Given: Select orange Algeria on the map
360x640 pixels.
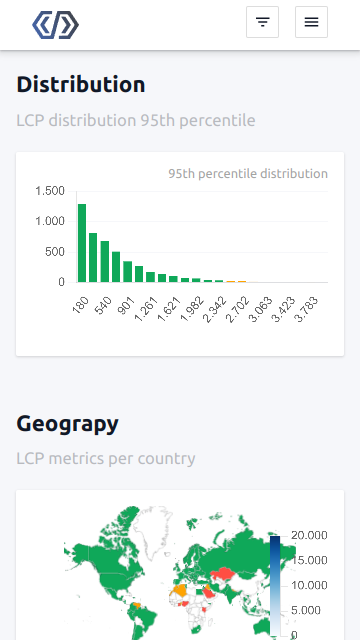Looking at the screenshot, I should 180,590.
